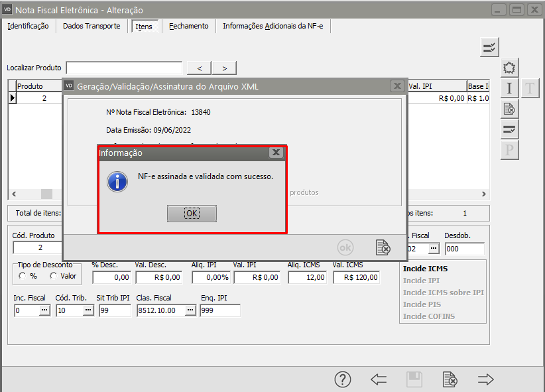Click the checklist icon above the items grid
The image size is (545, 392).
[x=489, y=47]
